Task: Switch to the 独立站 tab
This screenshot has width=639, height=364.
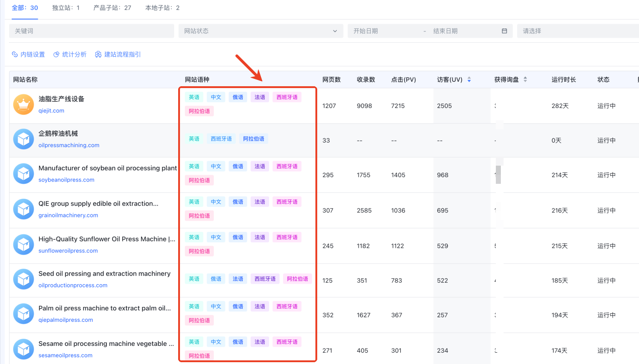Action: click(x=66, y=8)
